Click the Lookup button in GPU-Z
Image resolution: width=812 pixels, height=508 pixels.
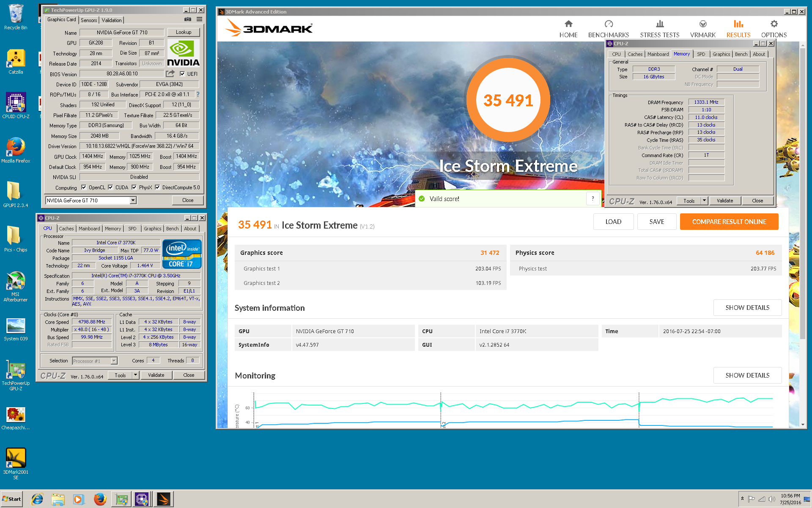click(x=184, y=32)
